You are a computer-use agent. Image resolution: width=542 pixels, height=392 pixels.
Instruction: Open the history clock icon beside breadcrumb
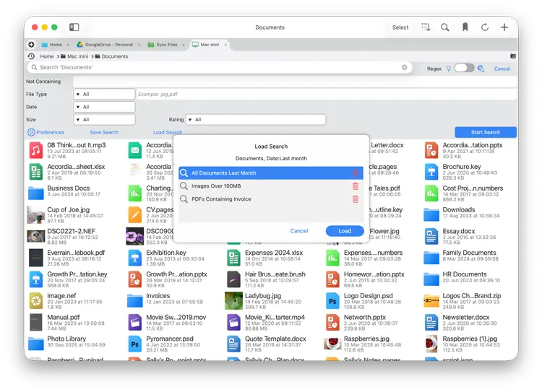click(31, 56)
